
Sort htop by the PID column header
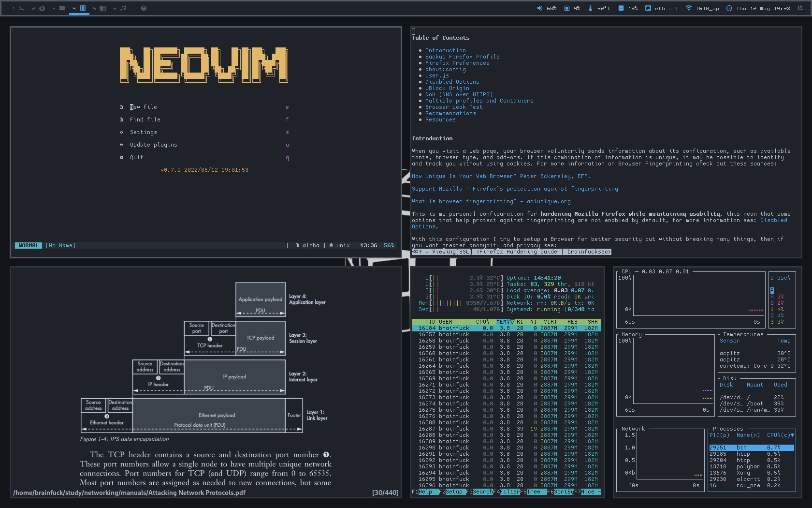pos(430,322)
